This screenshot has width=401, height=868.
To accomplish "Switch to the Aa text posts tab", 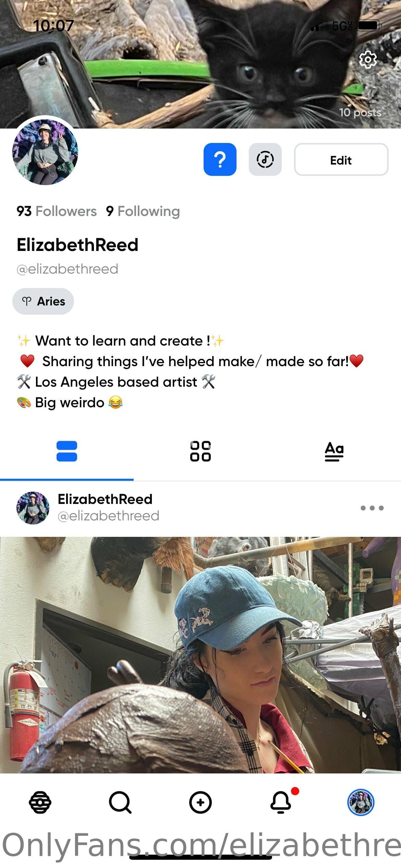I will point(334,451).
